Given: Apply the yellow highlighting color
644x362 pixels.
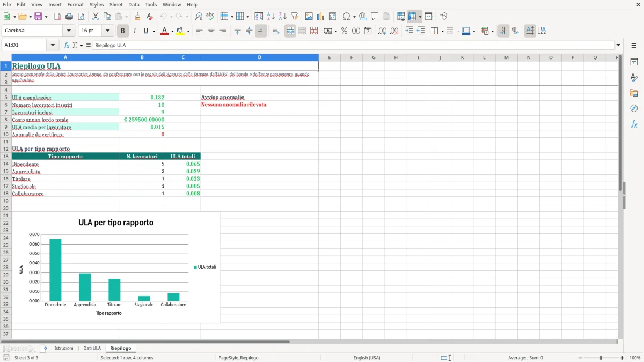Looking at the screenshot, I should (180, 31).
